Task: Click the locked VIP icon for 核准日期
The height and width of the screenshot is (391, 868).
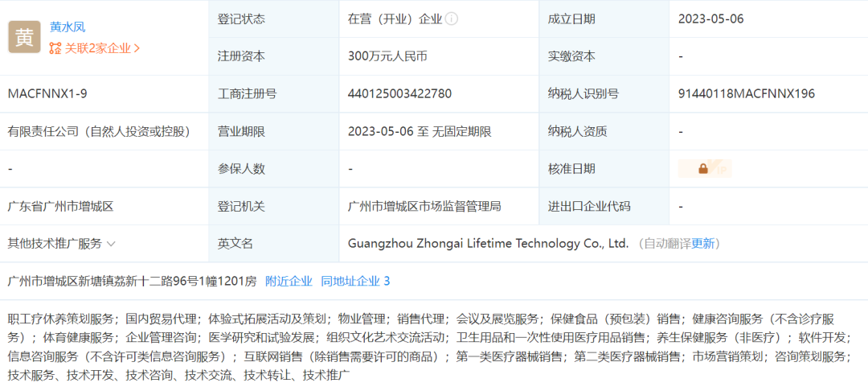Action: point(704,169)
